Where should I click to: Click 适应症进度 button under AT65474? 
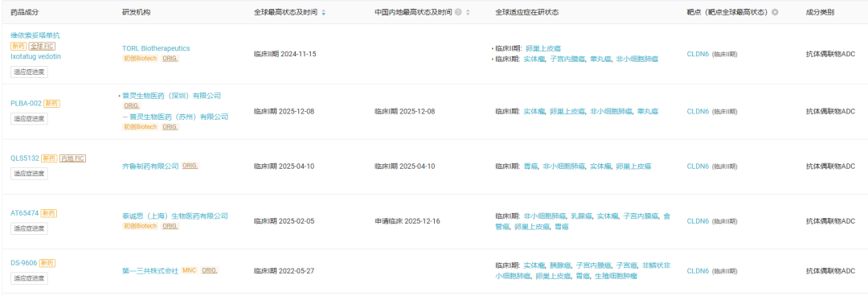coord(29,228)
